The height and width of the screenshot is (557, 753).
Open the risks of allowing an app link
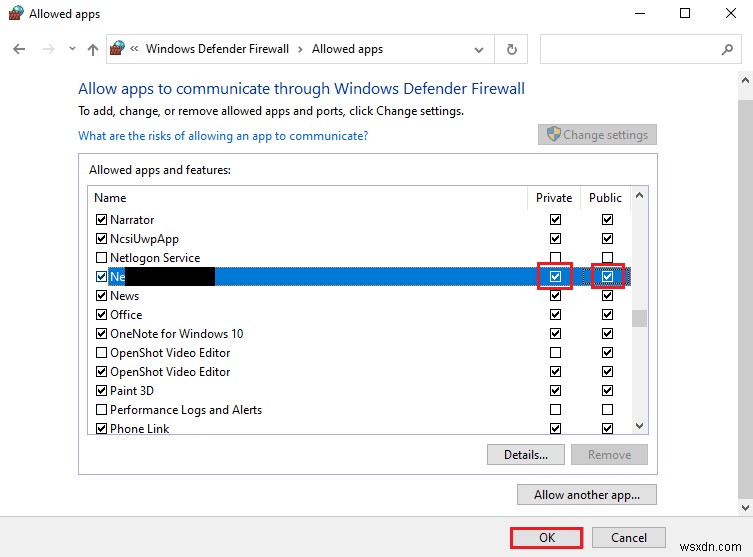pyautogui.click(x=223, y=136)
